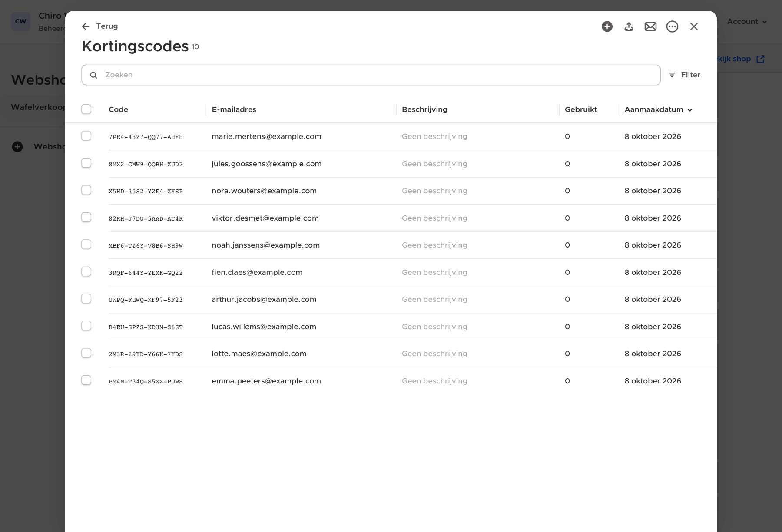Sort by Aanmaakdatum column dropdown arrow
This screenshot has width=782, height=532.
pos(689,110)
